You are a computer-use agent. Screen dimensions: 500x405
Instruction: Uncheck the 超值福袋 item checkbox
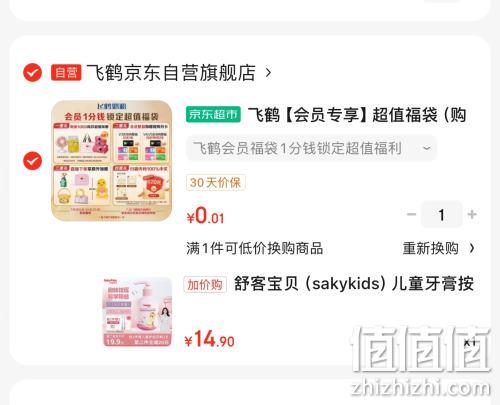click(32, 161)
